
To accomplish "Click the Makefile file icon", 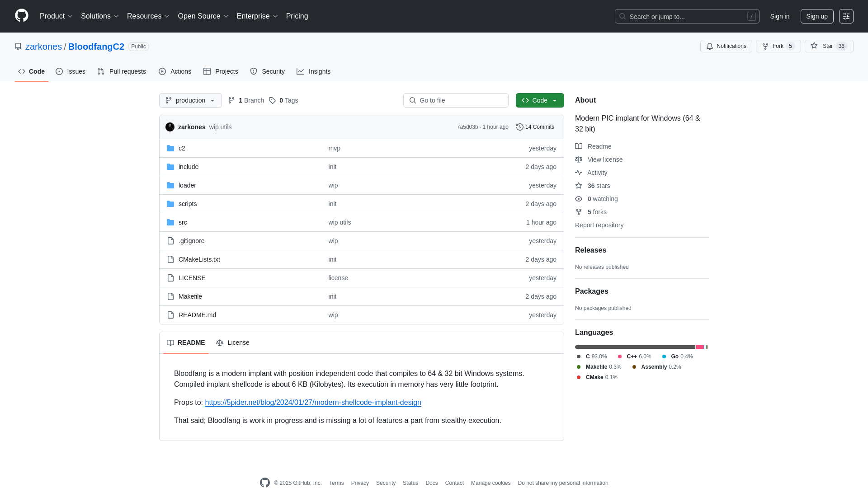I will 170,296.
